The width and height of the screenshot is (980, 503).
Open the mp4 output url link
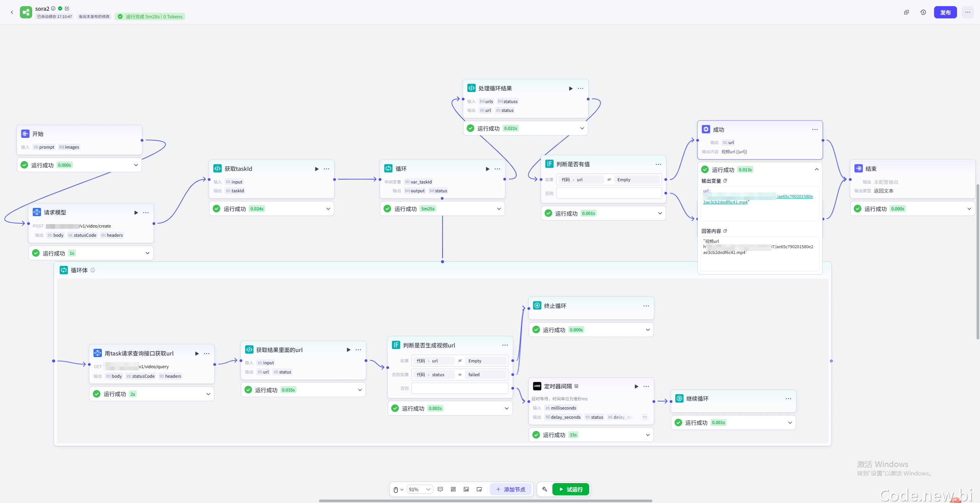[x=758, y=199]
